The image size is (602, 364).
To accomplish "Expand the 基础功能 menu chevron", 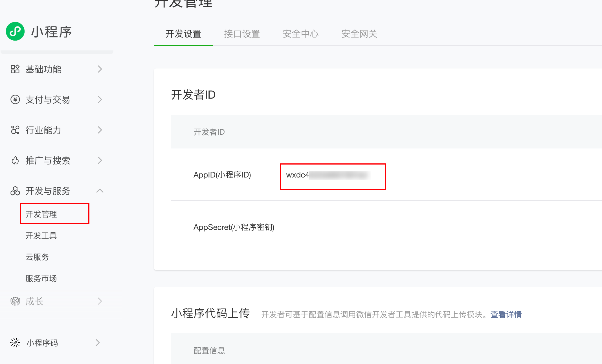I will tap(100, 69).
